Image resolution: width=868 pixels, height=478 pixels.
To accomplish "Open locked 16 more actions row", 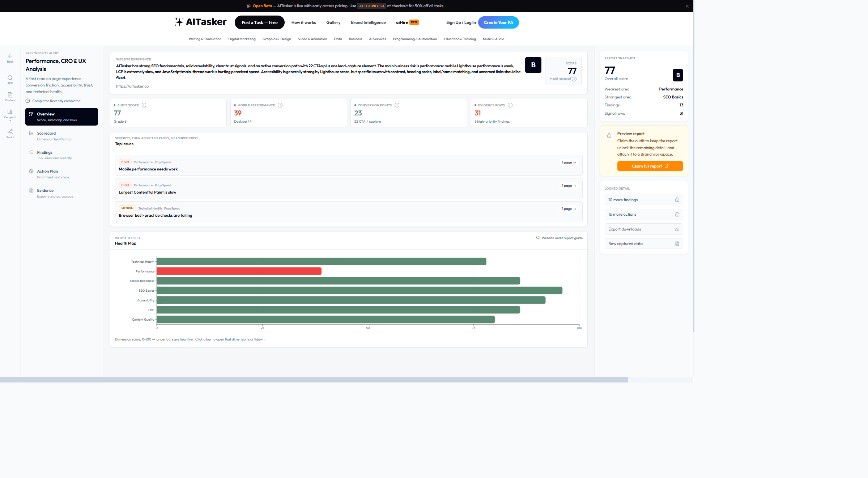I will [x=644, y=215].
